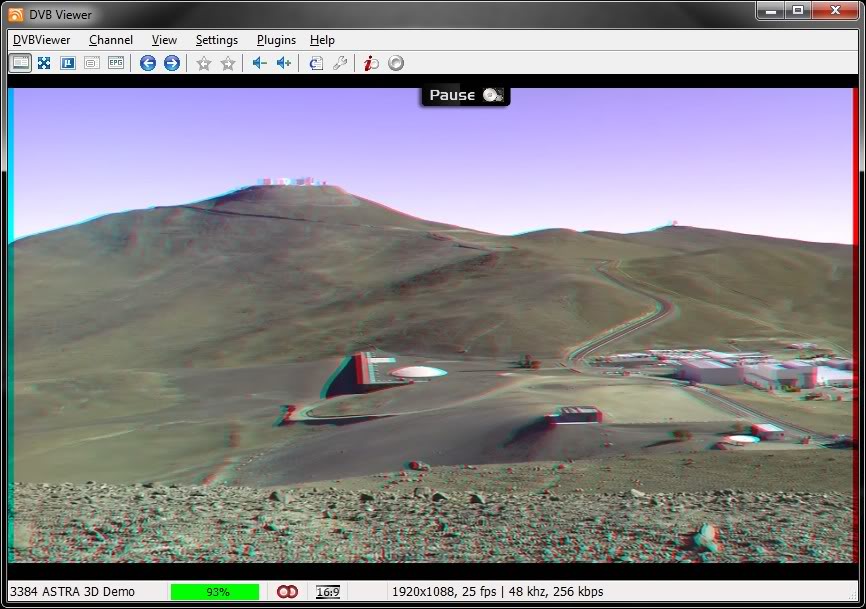This screenshot has height=609, width=866.
Task: Open the DVBViewer menu
Action: (41, 40)
